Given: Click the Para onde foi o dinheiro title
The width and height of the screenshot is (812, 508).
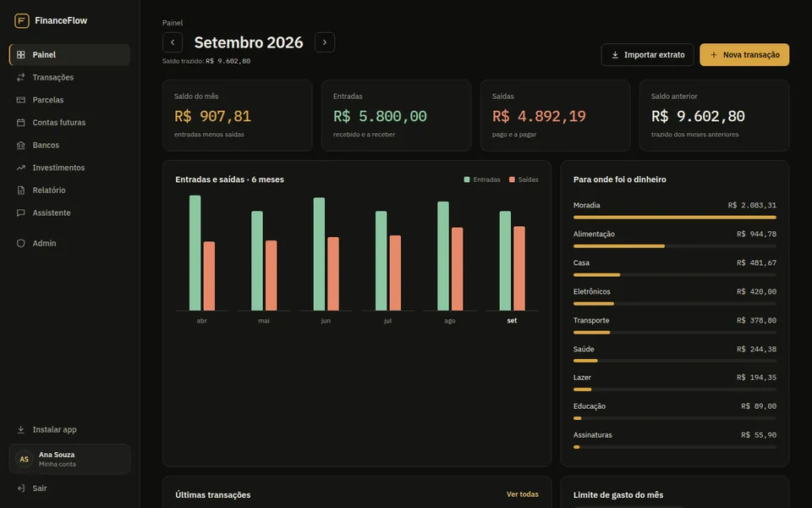Looking at the screenshot, I should click(620, 179).
